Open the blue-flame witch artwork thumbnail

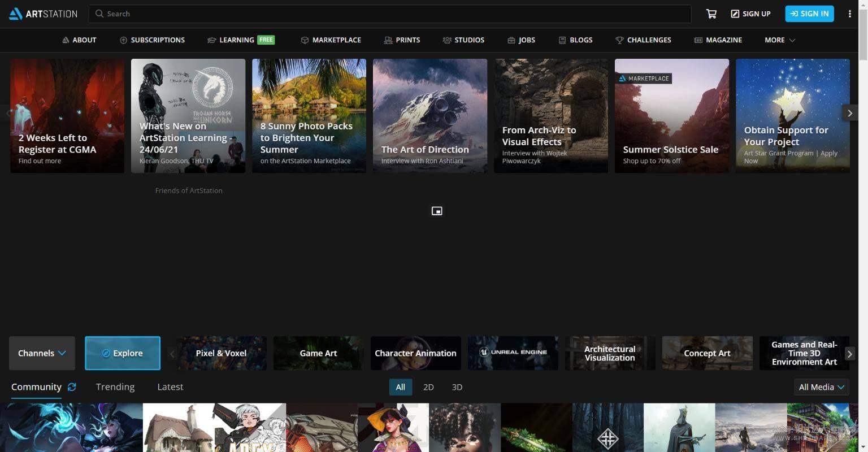click(71, 428)
